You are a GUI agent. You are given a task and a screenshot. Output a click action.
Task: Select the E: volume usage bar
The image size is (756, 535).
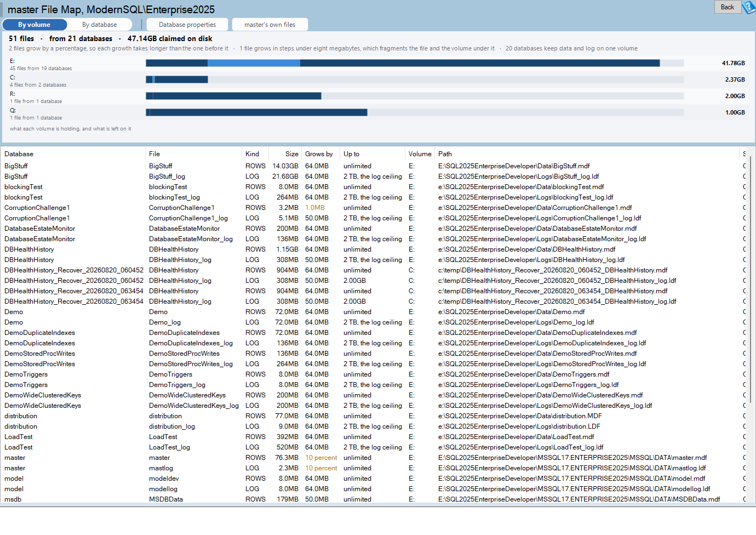pos(415,63)
